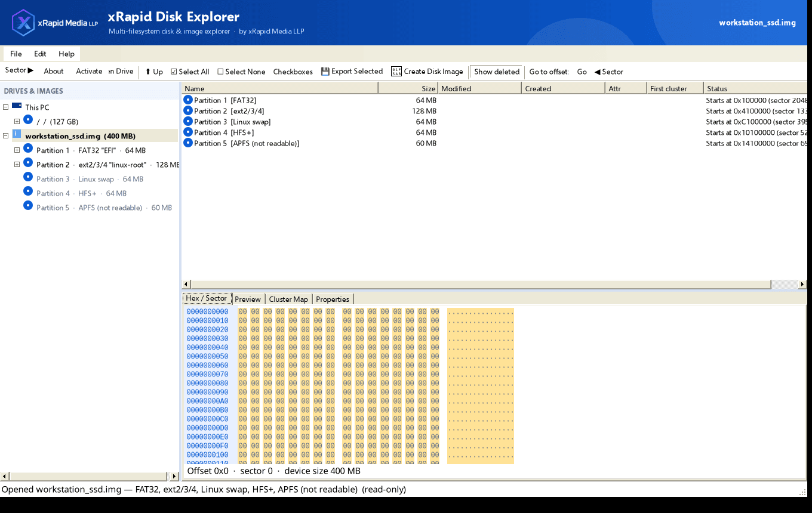This screenshot has height=513, width=812.
Task: Click the Modified column header
Action: [479, 88]
